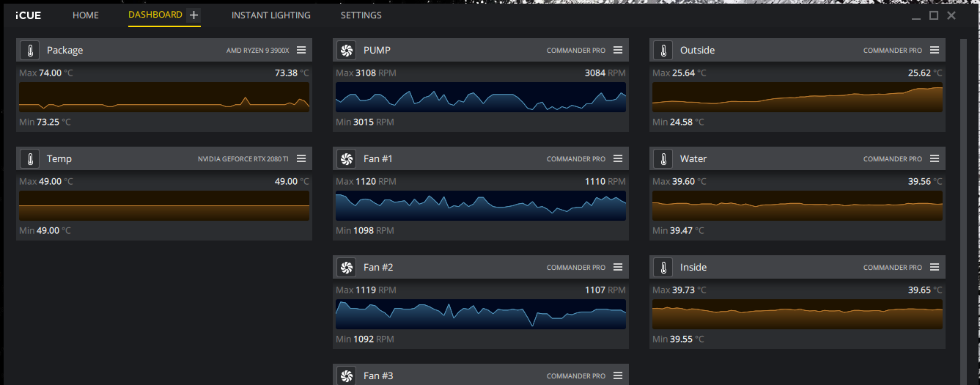This screenshot has height=385, width=980.
Task: Click the fan icon on Fan #3 widget
Action: (347, 376)
